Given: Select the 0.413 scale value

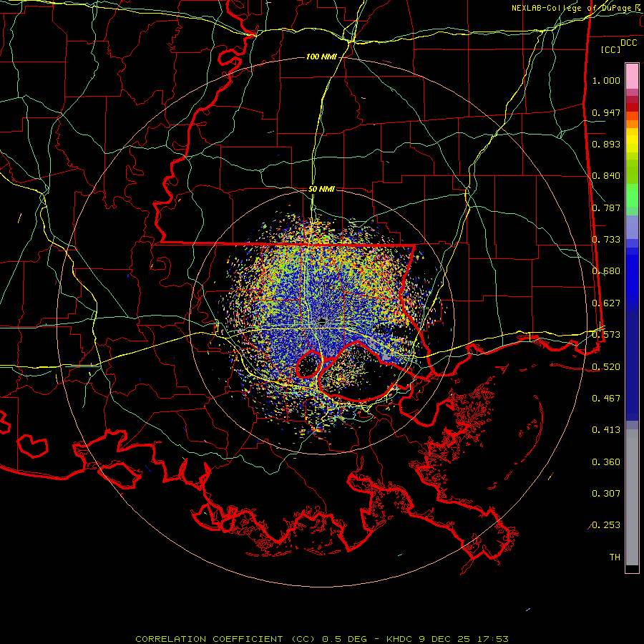Looking at the screenshot, I should tap(606, 430).
